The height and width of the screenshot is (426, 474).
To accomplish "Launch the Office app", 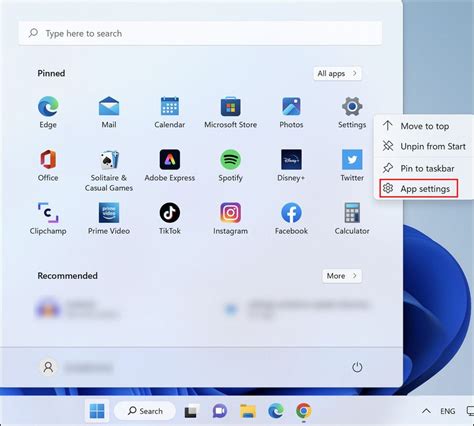I will 48,166.
